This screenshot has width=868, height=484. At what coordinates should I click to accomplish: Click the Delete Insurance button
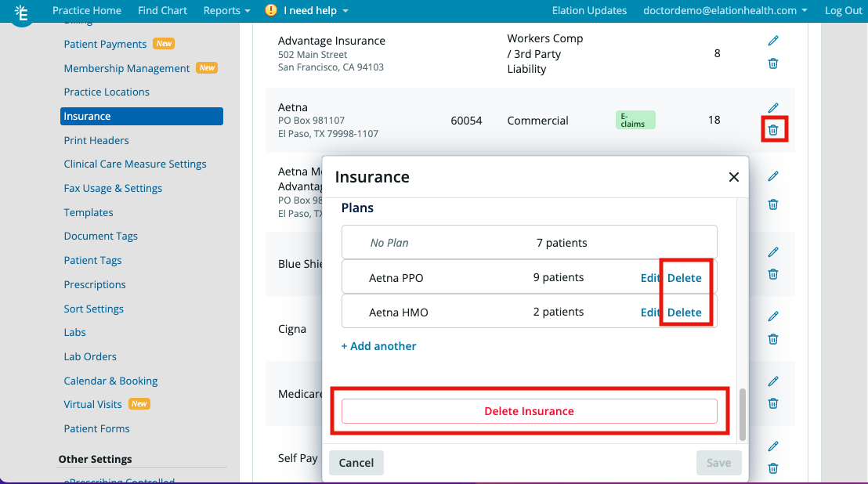click(529, 411)
